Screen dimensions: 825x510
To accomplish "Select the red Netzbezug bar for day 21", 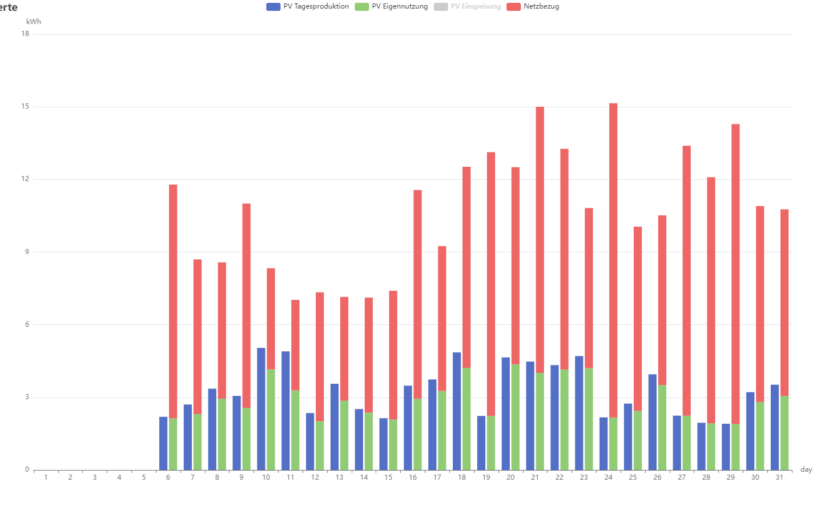I will point(540,240).
